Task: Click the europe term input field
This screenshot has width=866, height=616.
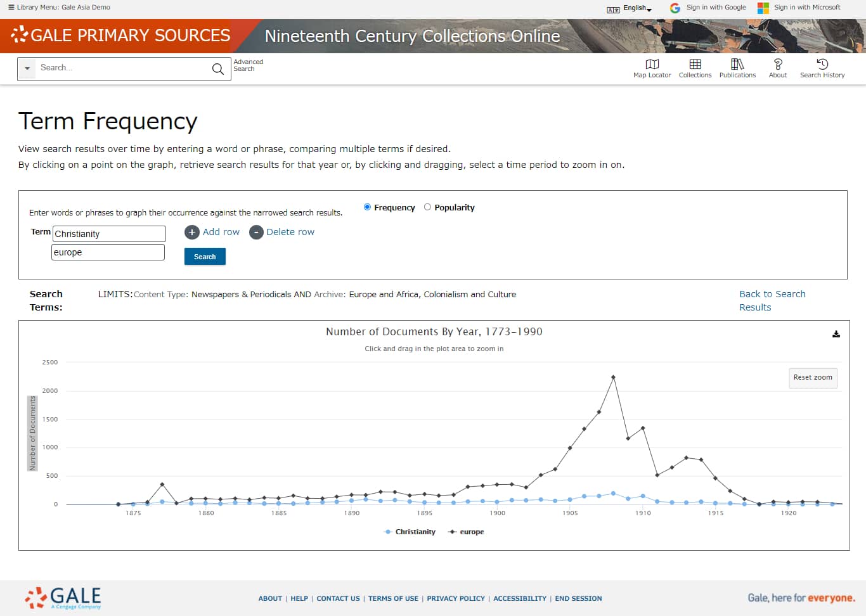Action: click(x=108, y=252)
